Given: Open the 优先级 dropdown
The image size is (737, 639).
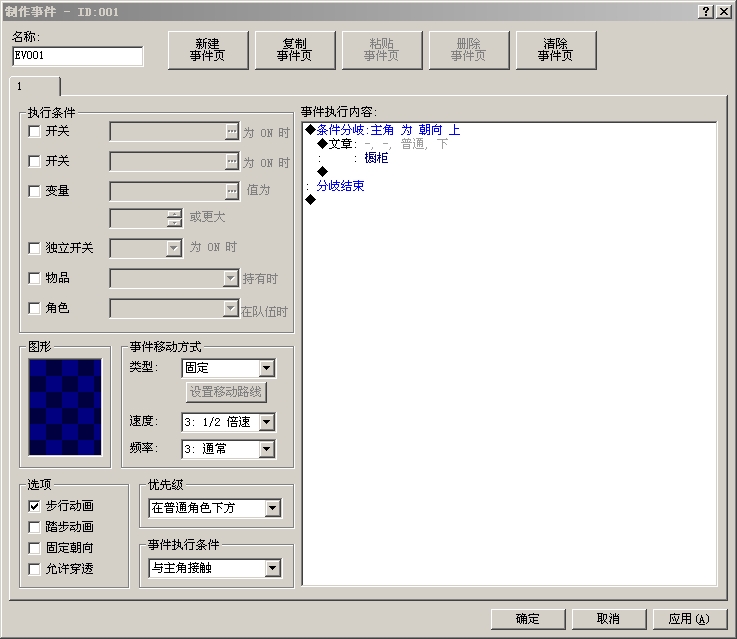Looking at the screenshot, I should (x=273, y=508).
